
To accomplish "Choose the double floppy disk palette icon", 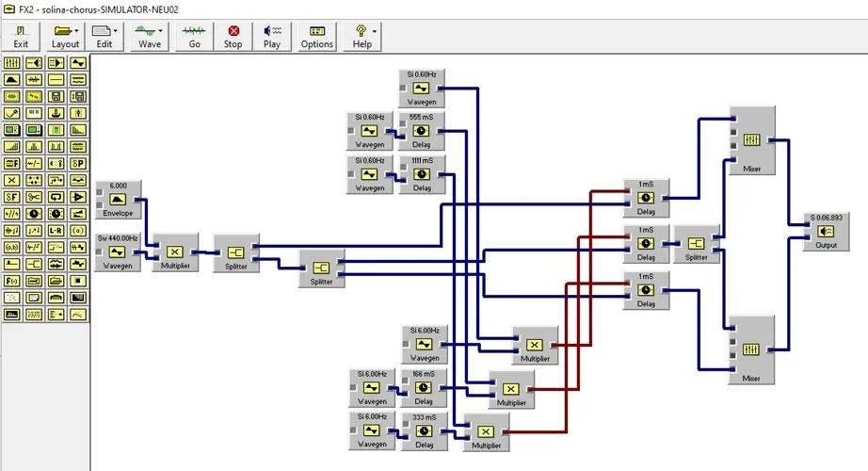I will [78, 96].
